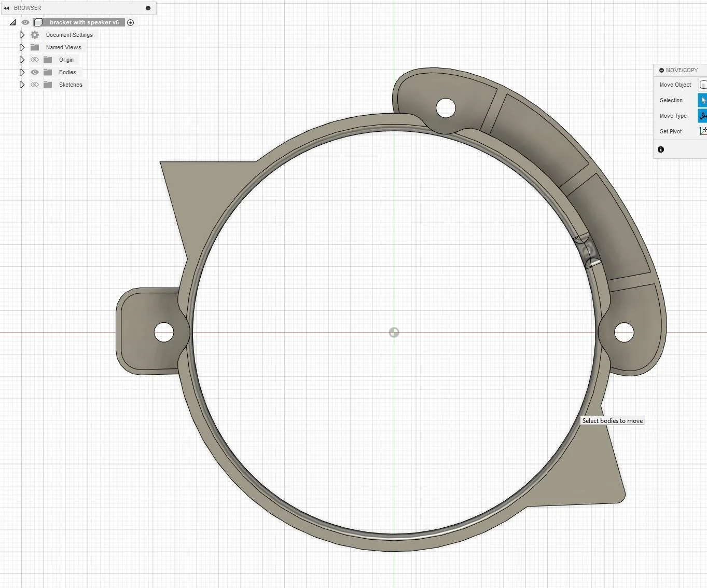Click the MOVE/COPY dialog title

tap(682, 70)
